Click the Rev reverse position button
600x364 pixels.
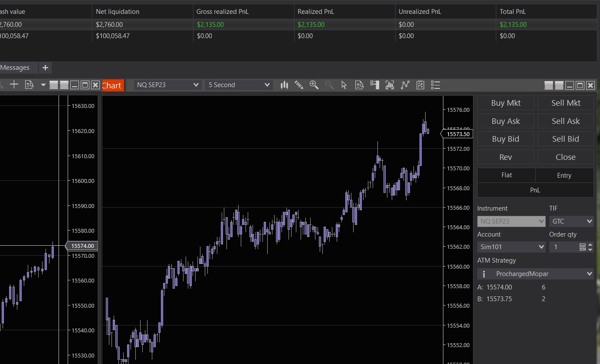tap(505, 157)
